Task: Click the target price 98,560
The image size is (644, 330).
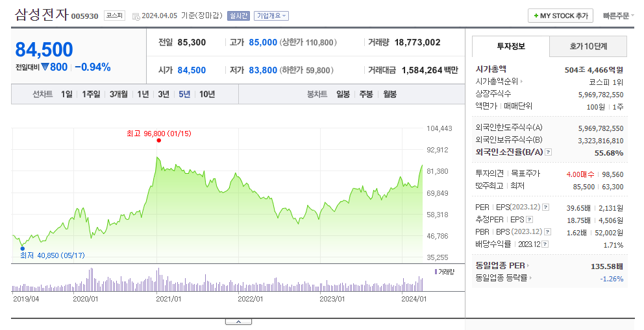Action: coord(612,174)
